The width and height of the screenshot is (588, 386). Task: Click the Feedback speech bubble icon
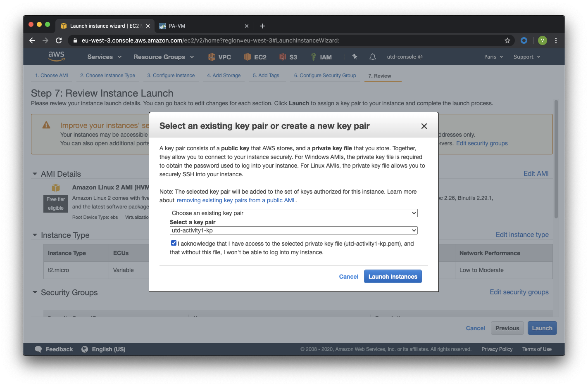[x=38, y=349]
